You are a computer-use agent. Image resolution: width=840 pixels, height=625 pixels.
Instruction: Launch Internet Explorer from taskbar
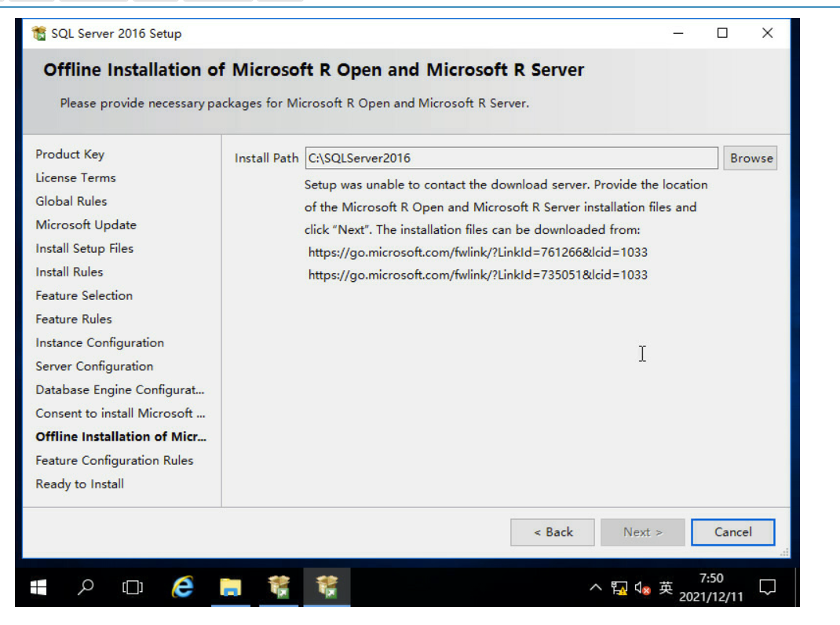tap(183, 587)
